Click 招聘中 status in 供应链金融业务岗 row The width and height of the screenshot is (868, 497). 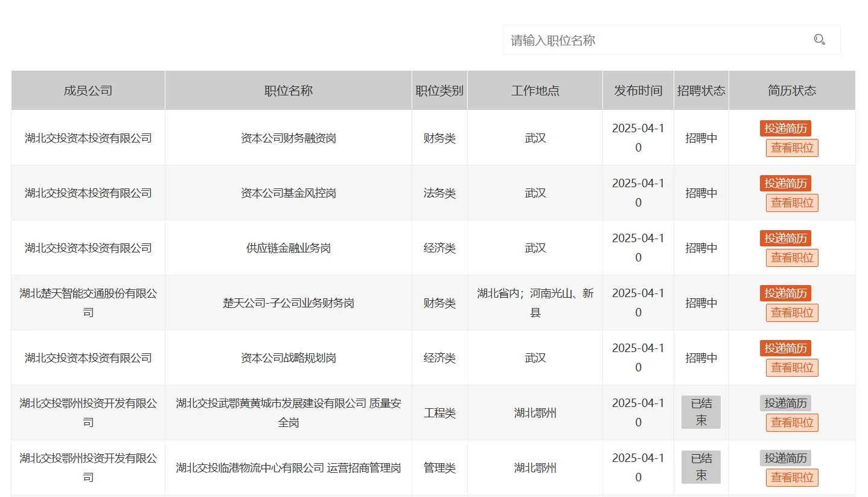(x=701, y=248)
